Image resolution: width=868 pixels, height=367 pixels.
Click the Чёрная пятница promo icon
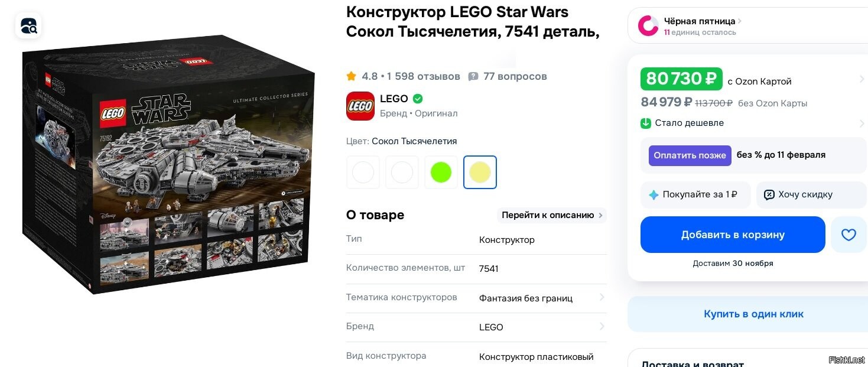click(648, 25)
